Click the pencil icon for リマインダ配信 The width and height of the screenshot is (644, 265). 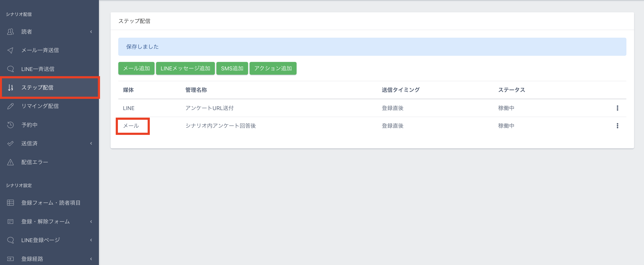point(11,106)
